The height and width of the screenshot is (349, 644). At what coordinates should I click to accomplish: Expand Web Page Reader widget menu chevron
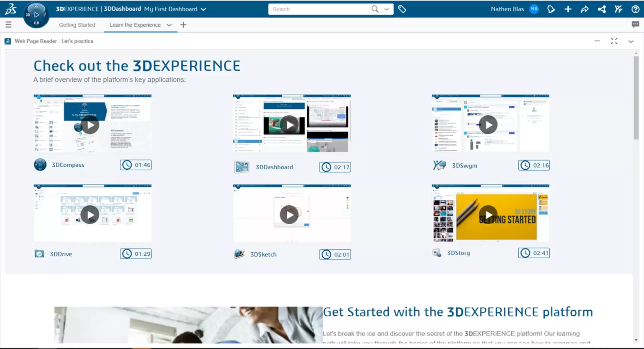click(x=631, y=41)
